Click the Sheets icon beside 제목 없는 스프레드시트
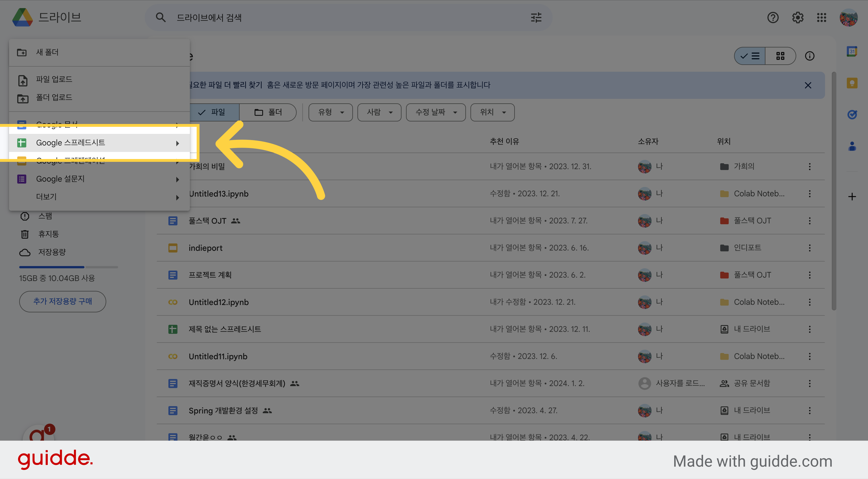868x479 pixels. pos(173,329)
